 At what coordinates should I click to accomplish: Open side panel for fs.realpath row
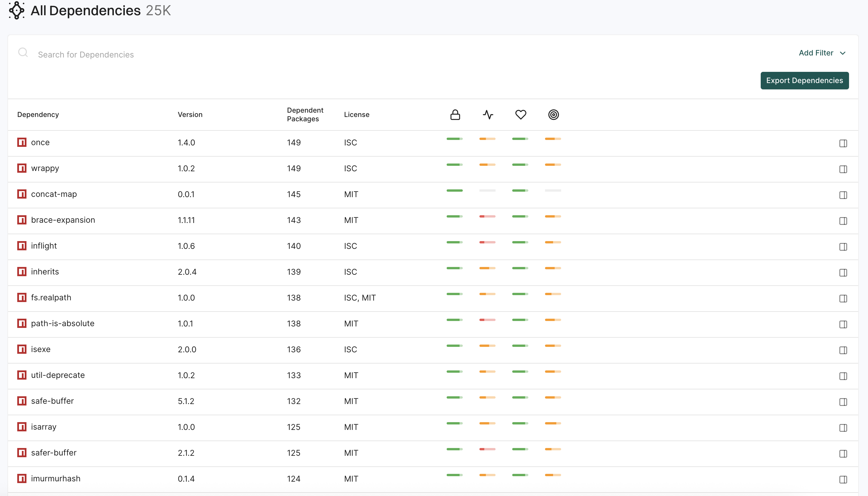843,299
